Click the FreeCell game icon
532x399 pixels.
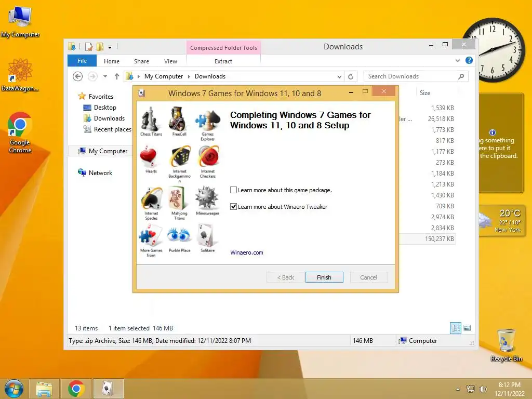[x=179, y=119]
